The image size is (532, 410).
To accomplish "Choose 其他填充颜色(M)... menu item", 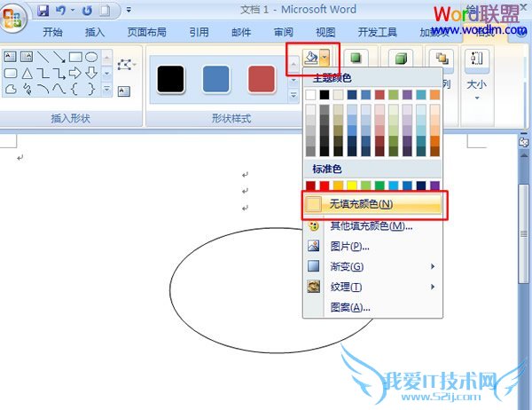I will coord(373,225).
